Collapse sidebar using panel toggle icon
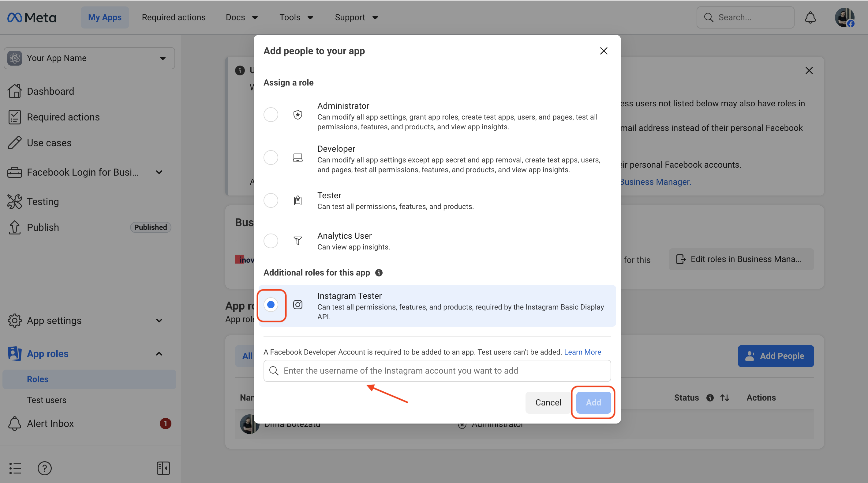 click(x=163, y=468)
